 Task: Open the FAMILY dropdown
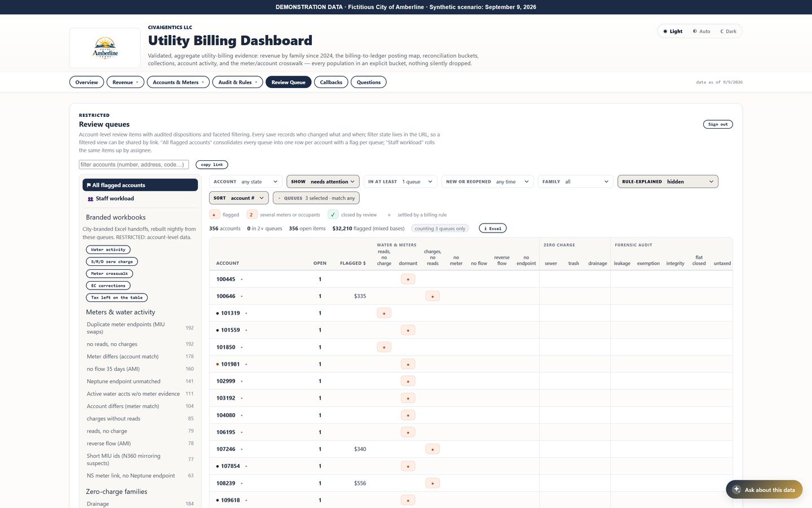pos(576,182)
